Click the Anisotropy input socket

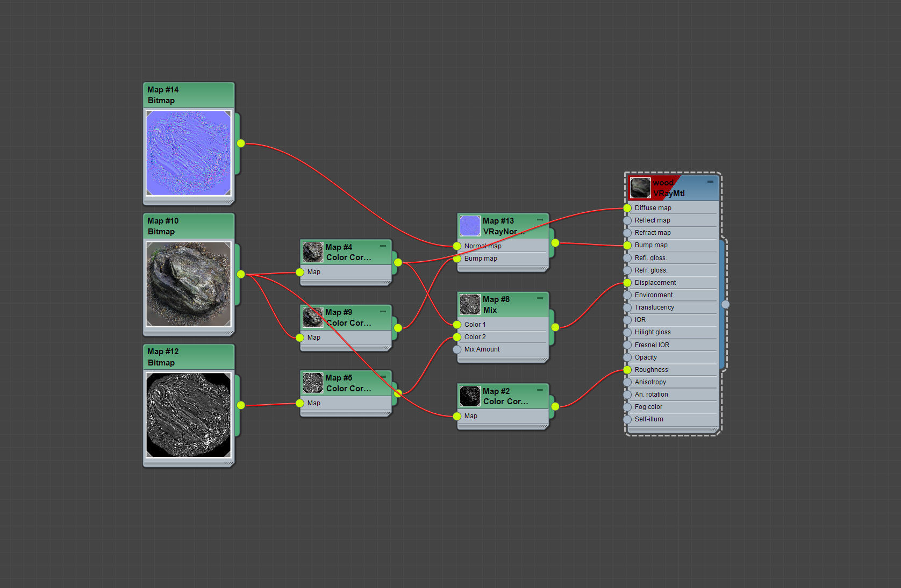click(627, 382)
